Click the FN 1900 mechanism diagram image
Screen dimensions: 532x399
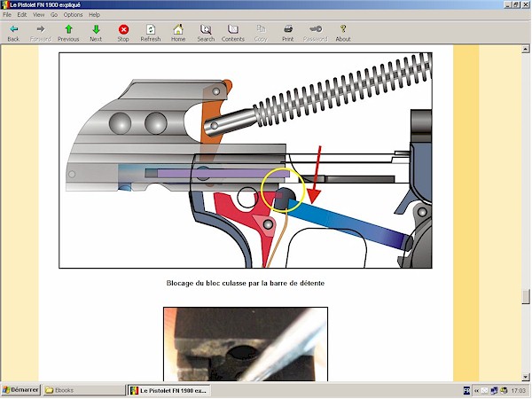point(246,160)
